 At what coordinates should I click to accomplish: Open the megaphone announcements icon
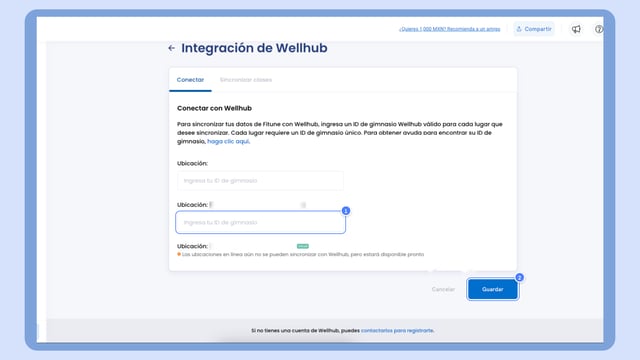(576, 29)
